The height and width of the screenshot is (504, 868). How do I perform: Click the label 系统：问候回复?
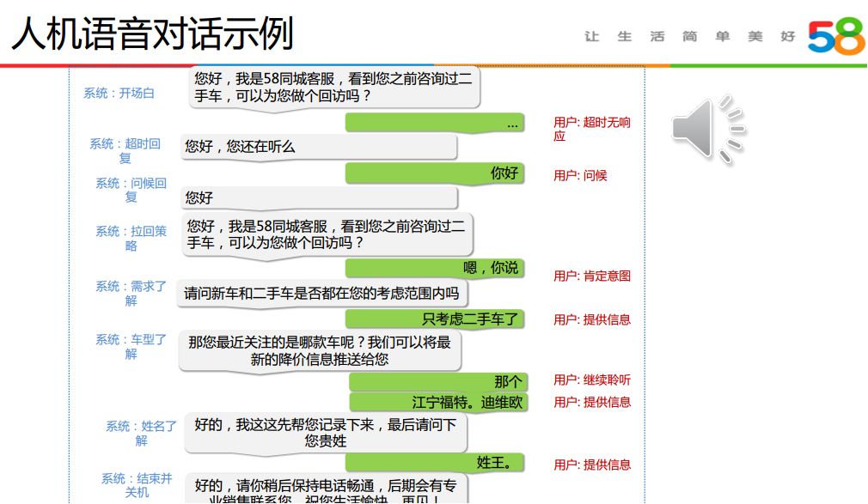[x=131, y=190]
